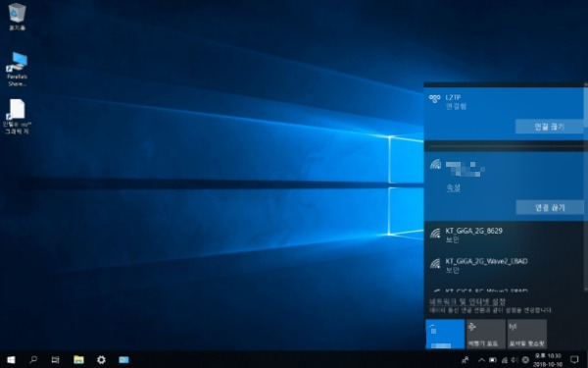Viewport: 588px width, 368px height.
Task: Open the clock showing 10:30 and date
Action: [x=548, y=360]
